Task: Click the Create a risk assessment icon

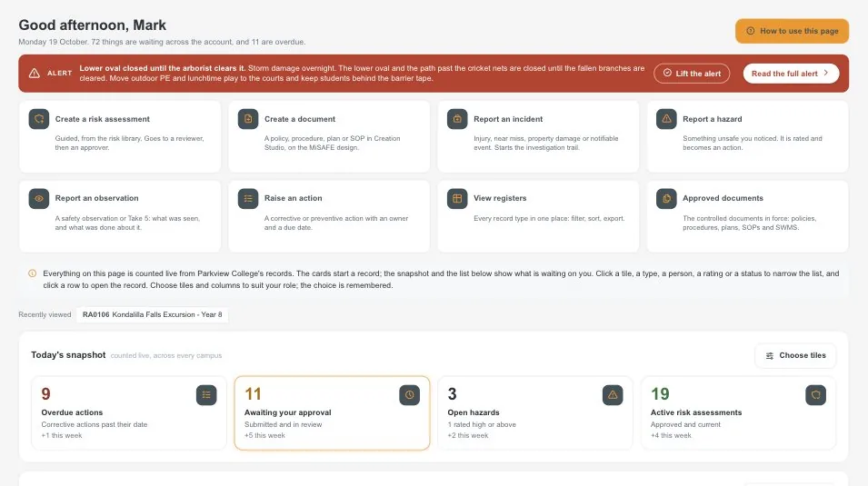Action: coord(39,119)
